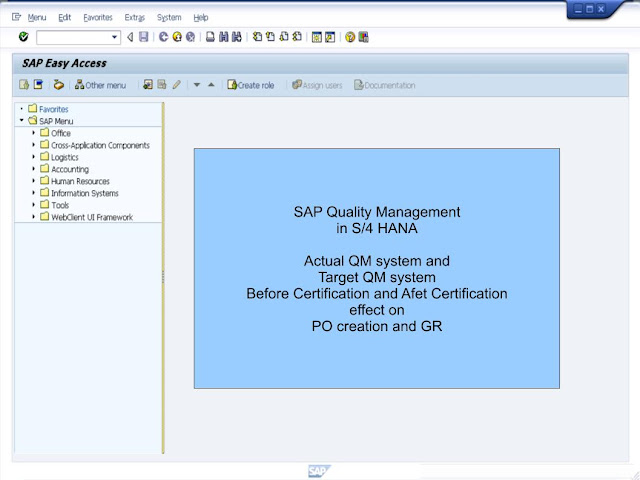Click the user menu document icon

tap(24, 84)
